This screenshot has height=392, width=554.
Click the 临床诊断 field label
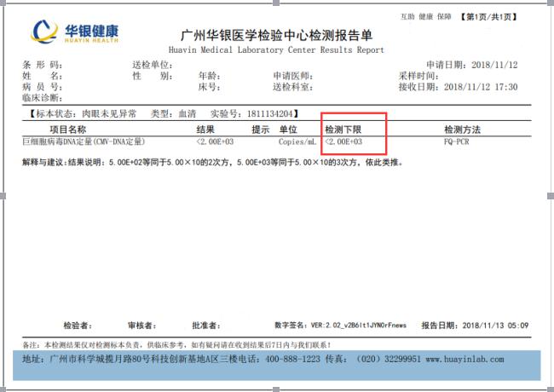pyautogui.click(x=43, y=98)
